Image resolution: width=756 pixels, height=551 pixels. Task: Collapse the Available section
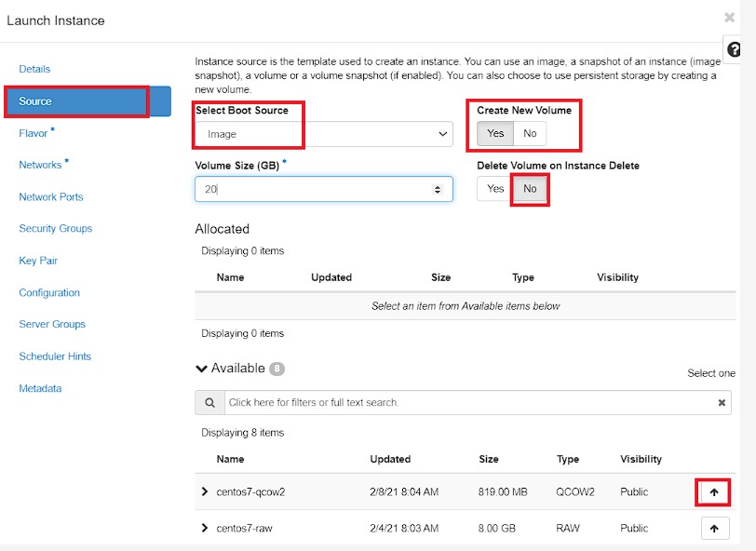pos(201,369)
